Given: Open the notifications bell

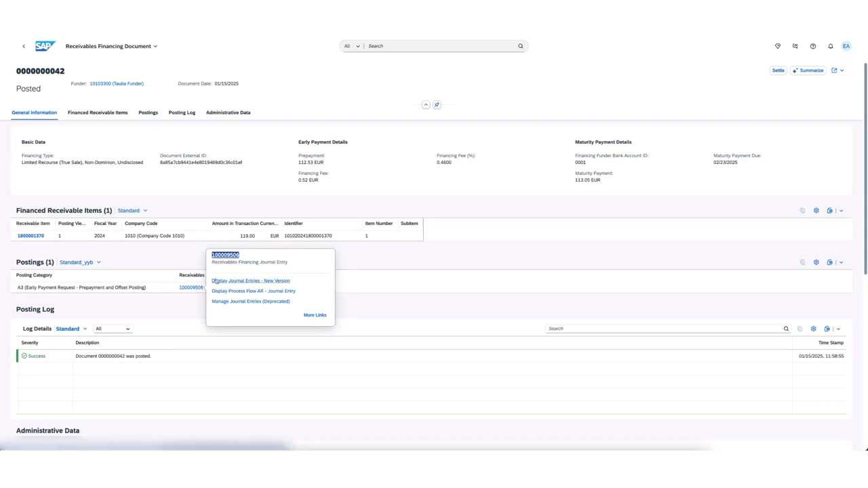Looking at the screenshot, I should click(830, 46).
